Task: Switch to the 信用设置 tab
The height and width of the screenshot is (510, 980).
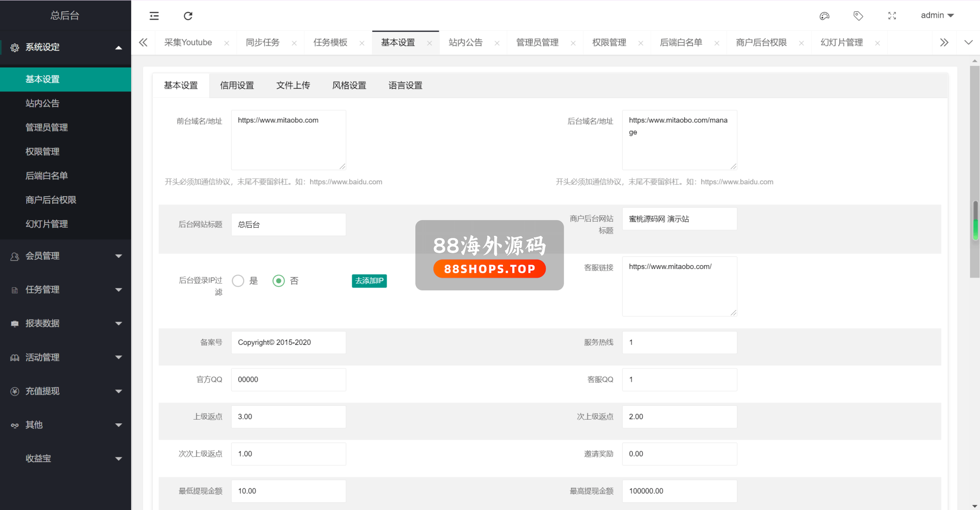Action: point(237,86)
